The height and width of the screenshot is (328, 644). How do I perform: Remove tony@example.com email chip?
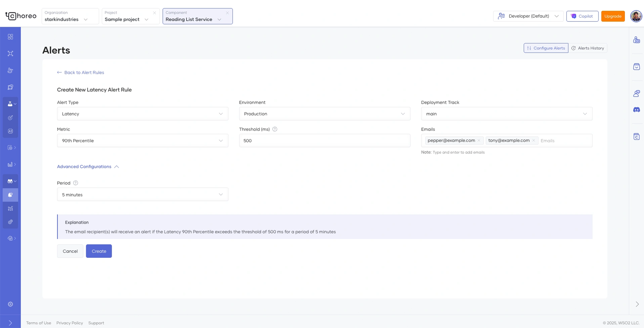coord(534,140)
